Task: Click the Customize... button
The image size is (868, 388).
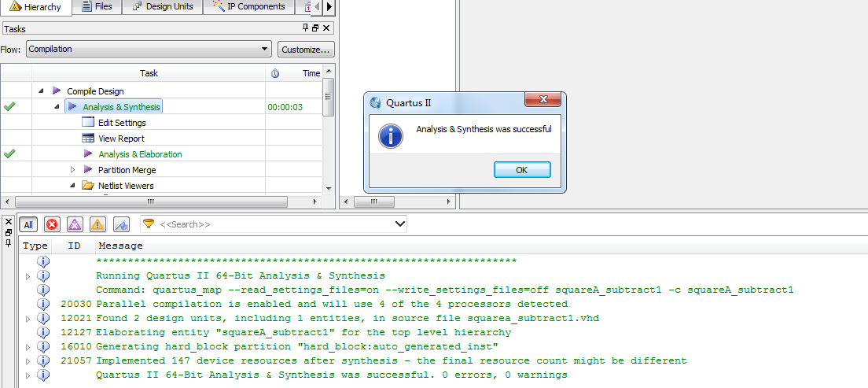Action: [x=306, y=50]
